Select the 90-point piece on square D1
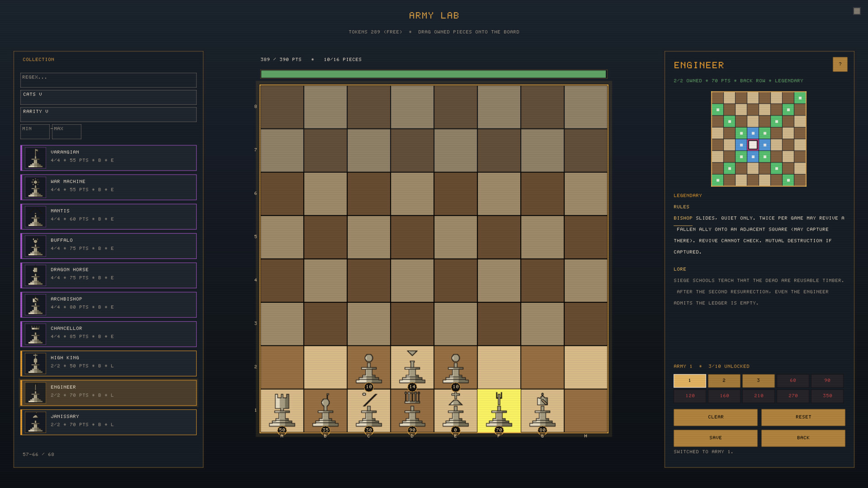This screenshot has width=868, height=488. [x=412, y=411]
